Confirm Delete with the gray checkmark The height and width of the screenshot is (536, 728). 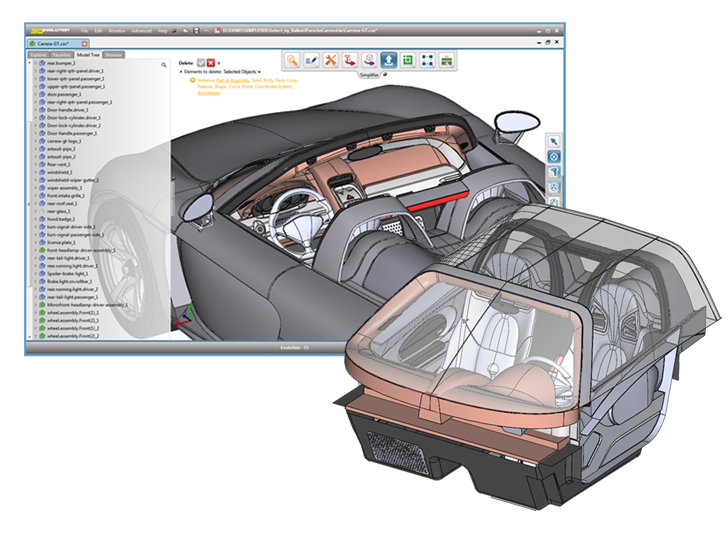[x=201, y=63]
